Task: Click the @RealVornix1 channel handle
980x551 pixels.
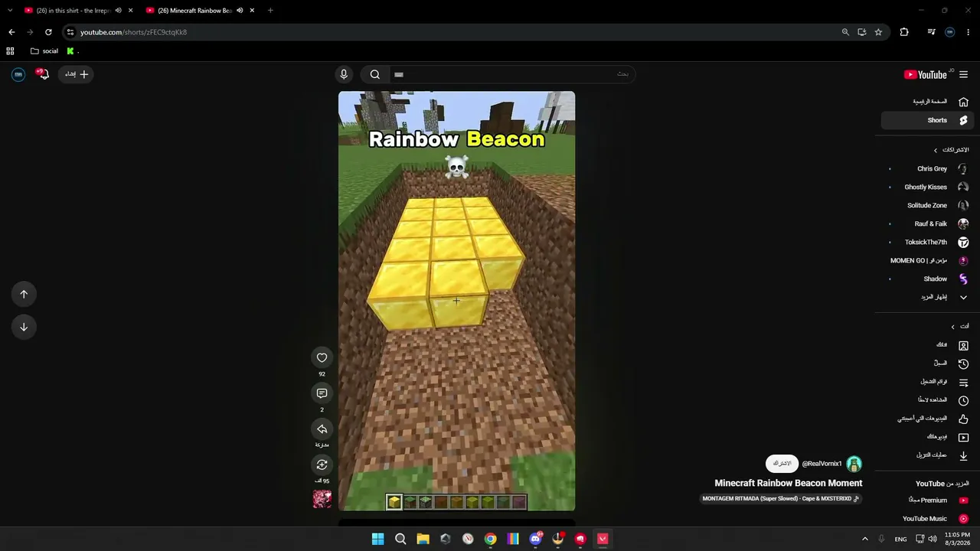Action: coord(822,464)
